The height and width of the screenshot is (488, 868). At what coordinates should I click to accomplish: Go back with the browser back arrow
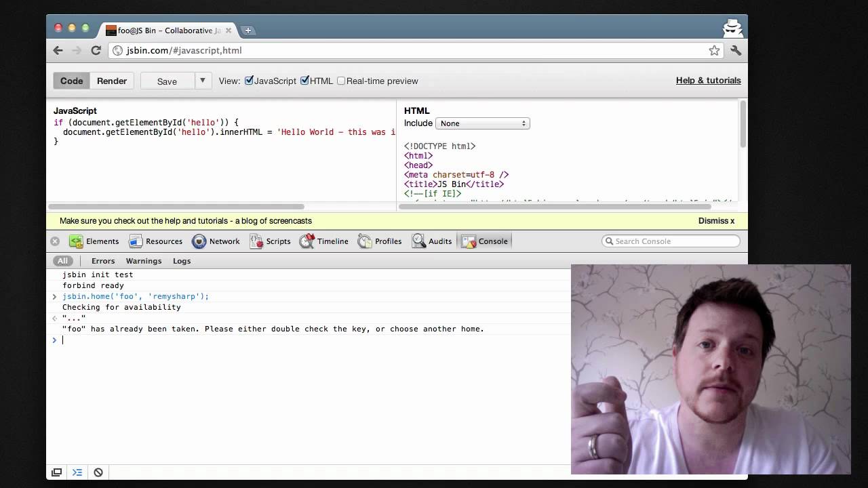tap(58, 50)
